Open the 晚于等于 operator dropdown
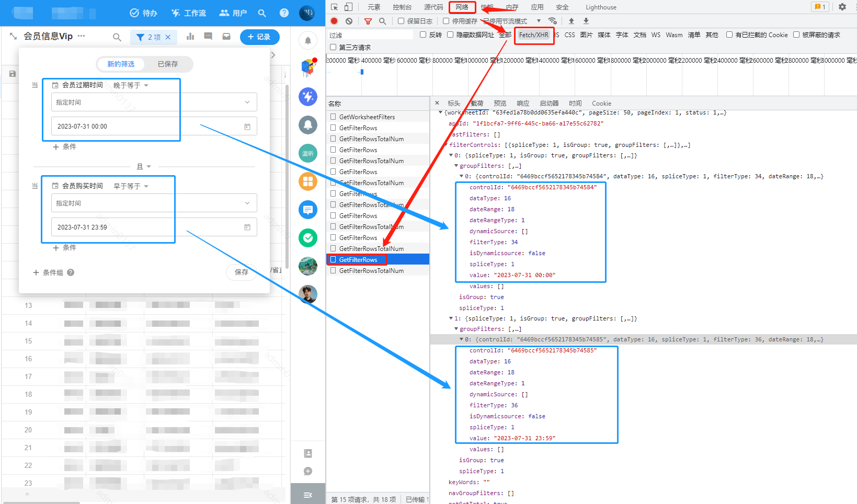The image size is (857, 504). (131, 85)
